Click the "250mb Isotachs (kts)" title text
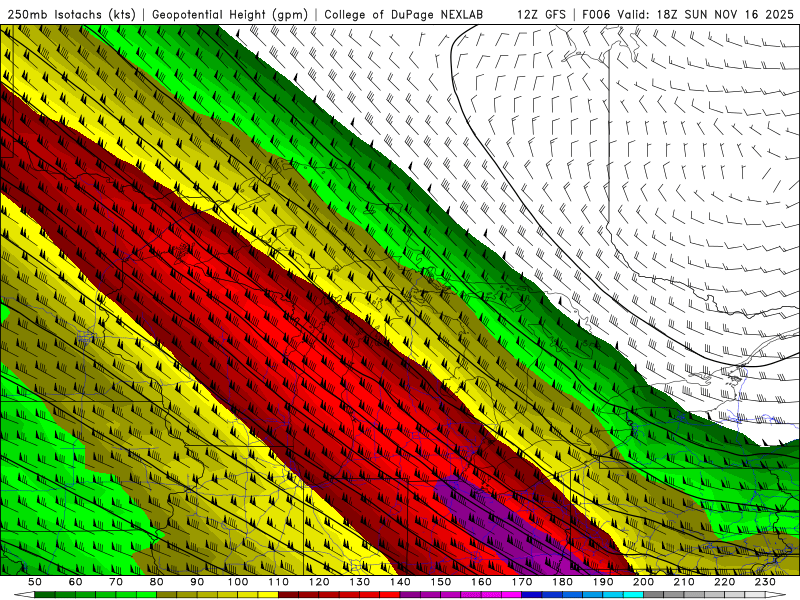The height and width of the screenshot is (600, 800). (72, 15)
